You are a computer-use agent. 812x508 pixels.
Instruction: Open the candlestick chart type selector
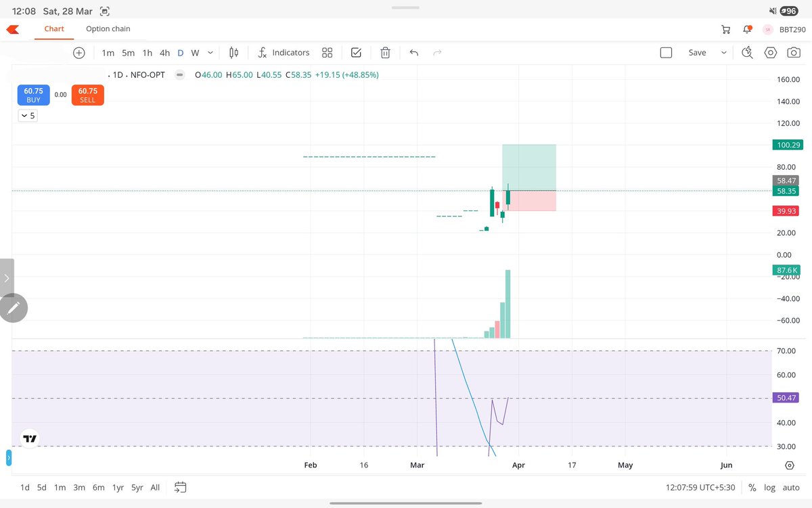tap(234, 53)
